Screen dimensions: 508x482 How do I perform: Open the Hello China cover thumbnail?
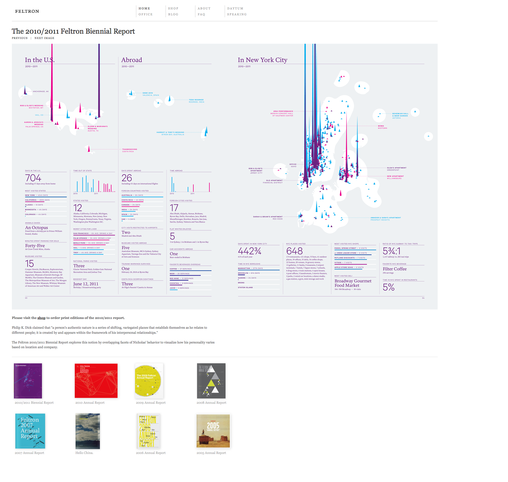tap(88, 431)
